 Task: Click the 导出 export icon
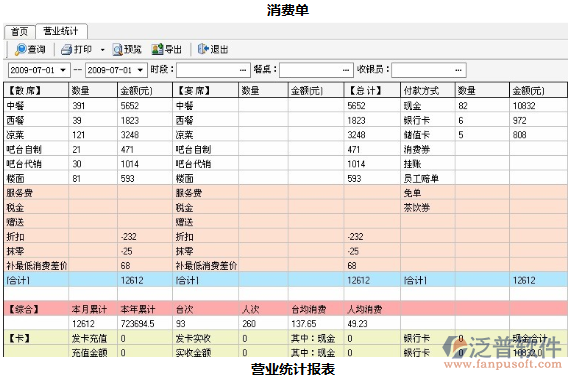point(158,50)
